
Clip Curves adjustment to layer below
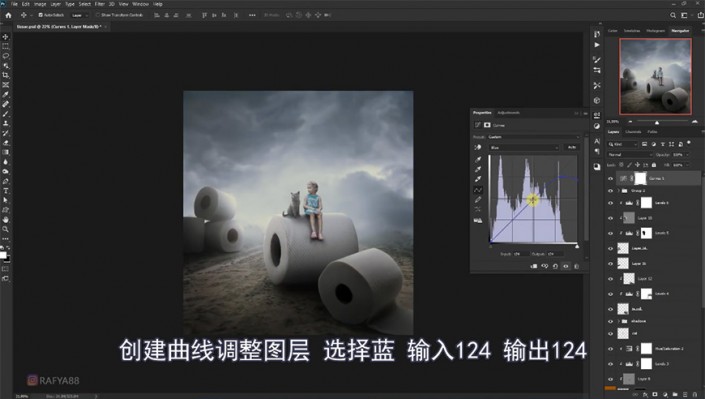coord(534,266)
